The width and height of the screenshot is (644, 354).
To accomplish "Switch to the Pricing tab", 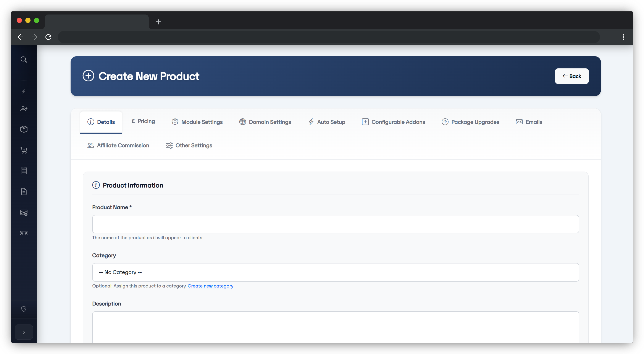I will click(x=143, y=121).
